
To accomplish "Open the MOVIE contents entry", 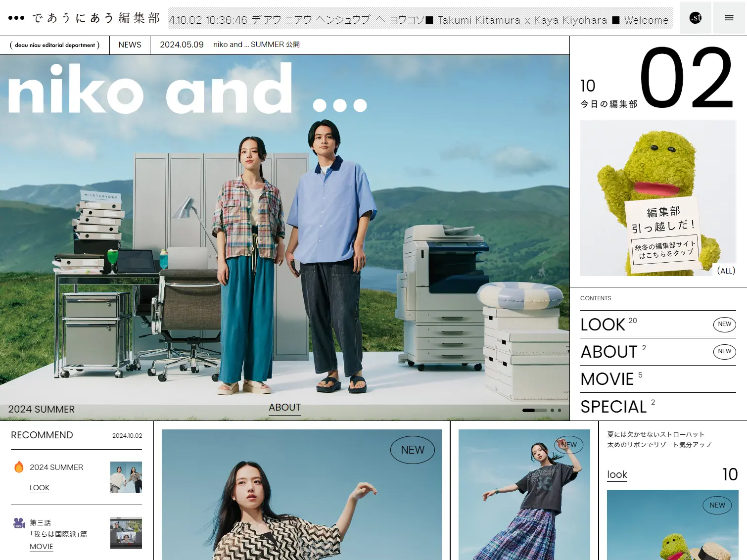I will coord(658,379).
